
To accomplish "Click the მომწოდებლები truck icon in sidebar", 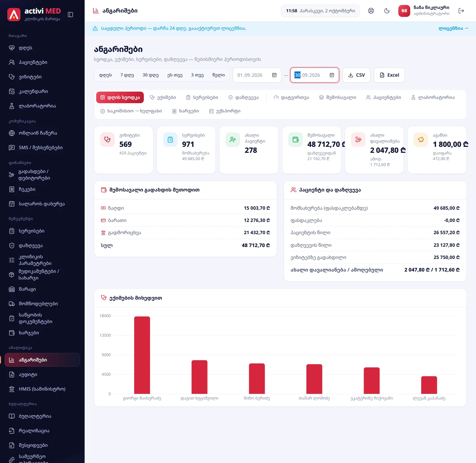I will [12, 304].
